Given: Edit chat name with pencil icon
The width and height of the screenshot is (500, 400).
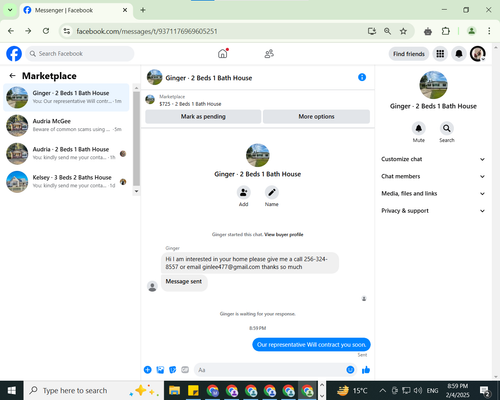Looking at the screenshot, I should click(272, 192).
